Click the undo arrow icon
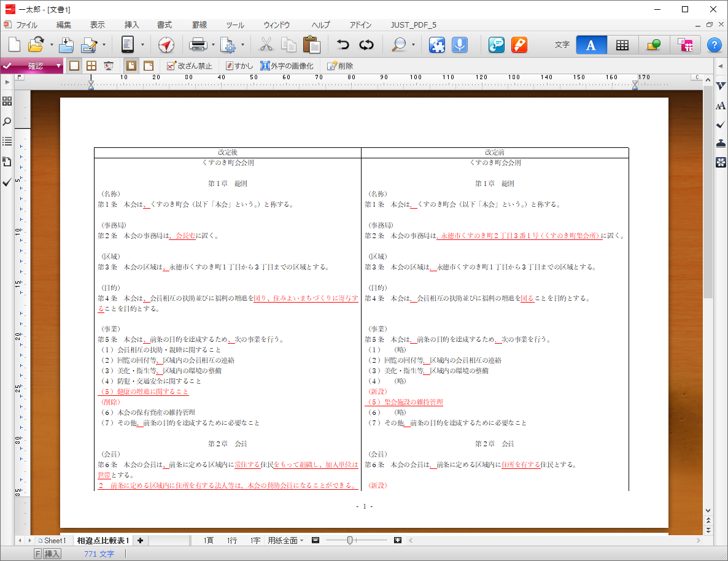Viewport: 728px width, 561px height. pos(343,45)
